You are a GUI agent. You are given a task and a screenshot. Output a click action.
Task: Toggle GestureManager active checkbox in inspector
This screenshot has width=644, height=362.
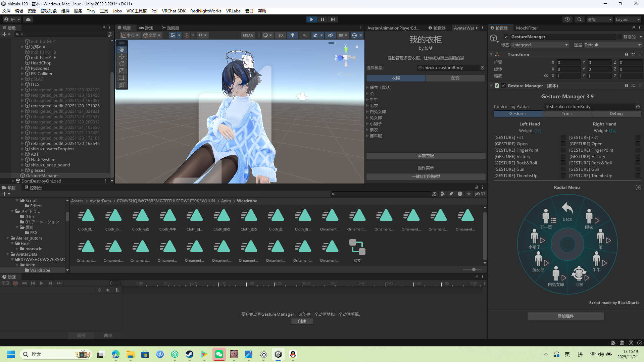coord(506,37)
